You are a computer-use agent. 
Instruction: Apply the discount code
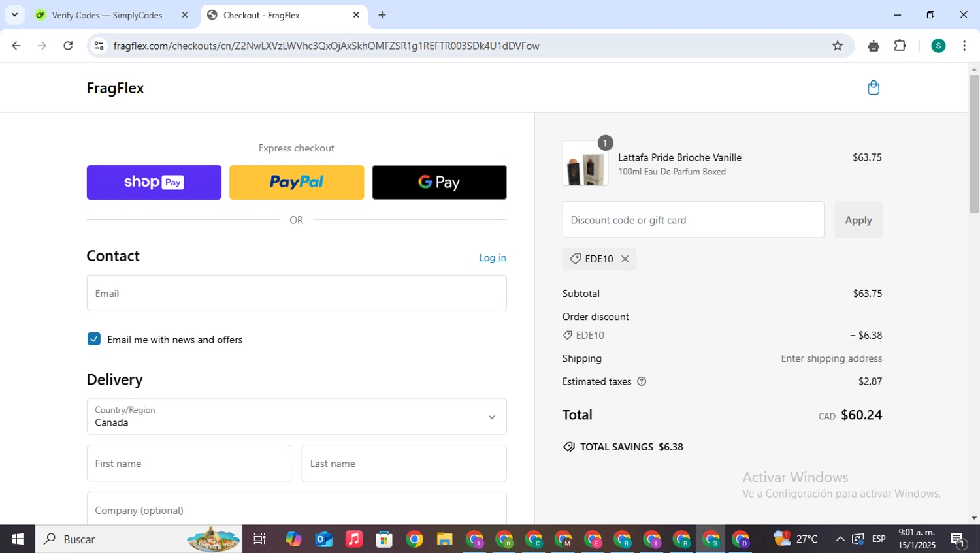[858, 220]
